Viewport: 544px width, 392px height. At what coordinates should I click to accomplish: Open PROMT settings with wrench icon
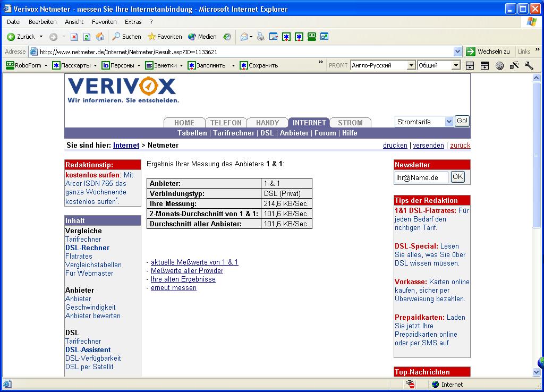tap(529, 65)
